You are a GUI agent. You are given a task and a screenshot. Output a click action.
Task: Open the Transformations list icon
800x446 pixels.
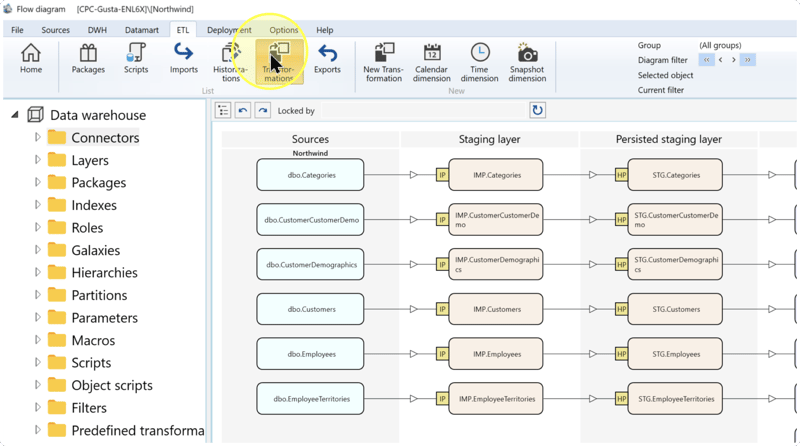pos(279,62)
